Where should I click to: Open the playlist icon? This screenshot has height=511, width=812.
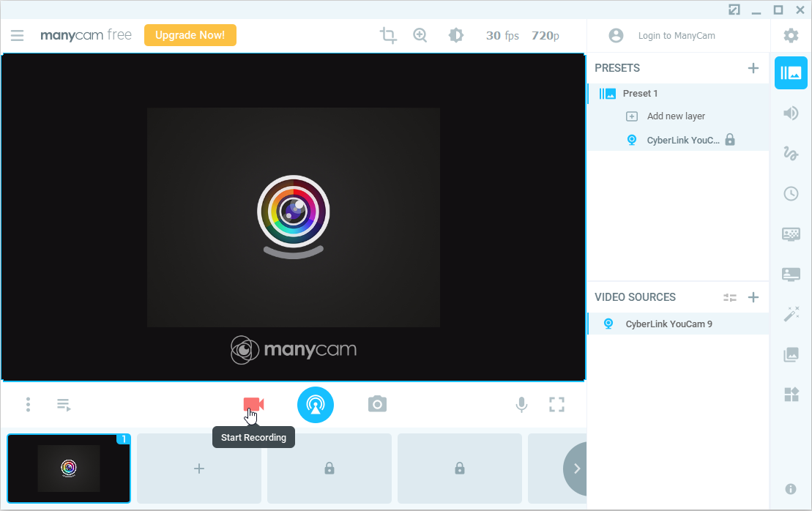[64, 405]
